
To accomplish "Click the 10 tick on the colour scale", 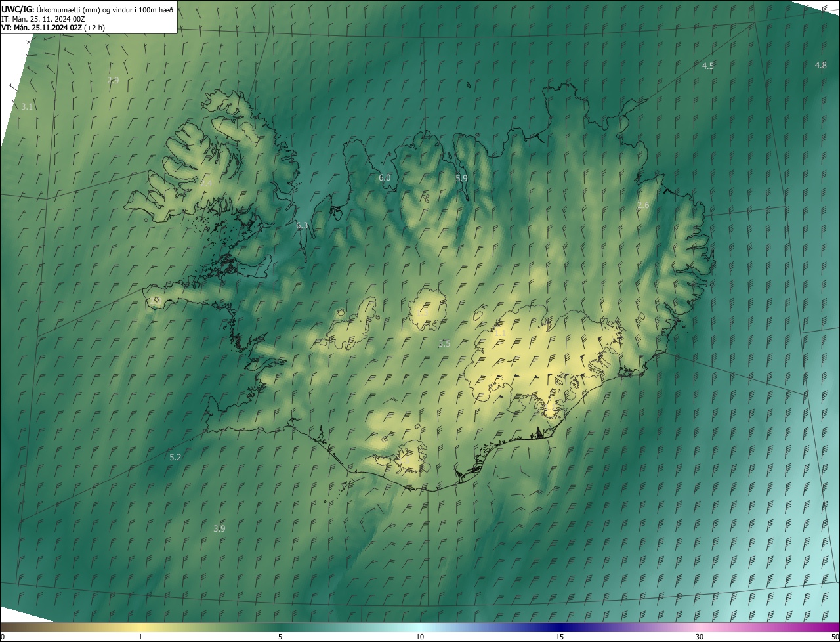I will tap(420, 637).
